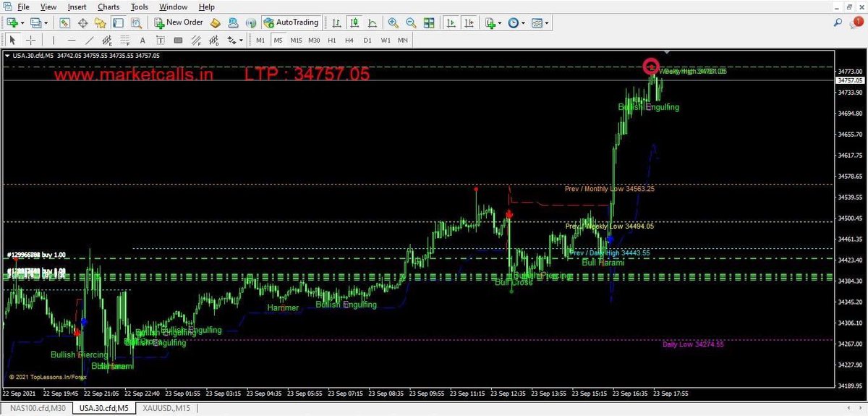The image size is (868, 416).
Task: Open a new chart window
Action: coord(12,22)
